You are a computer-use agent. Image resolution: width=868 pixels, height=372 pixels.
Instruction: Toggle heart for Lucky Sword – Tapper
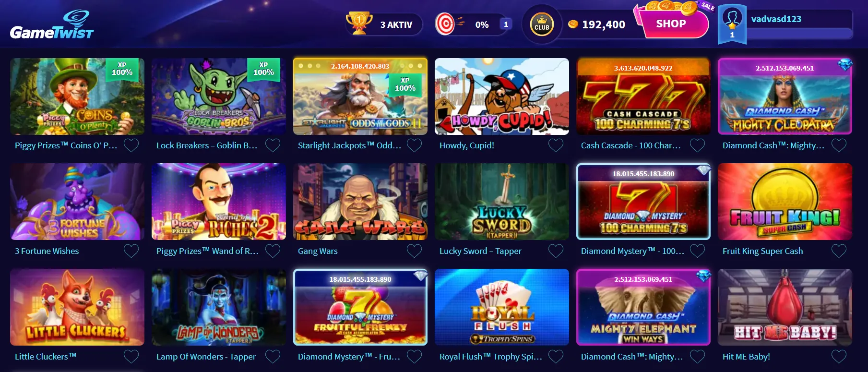point(556,251)
